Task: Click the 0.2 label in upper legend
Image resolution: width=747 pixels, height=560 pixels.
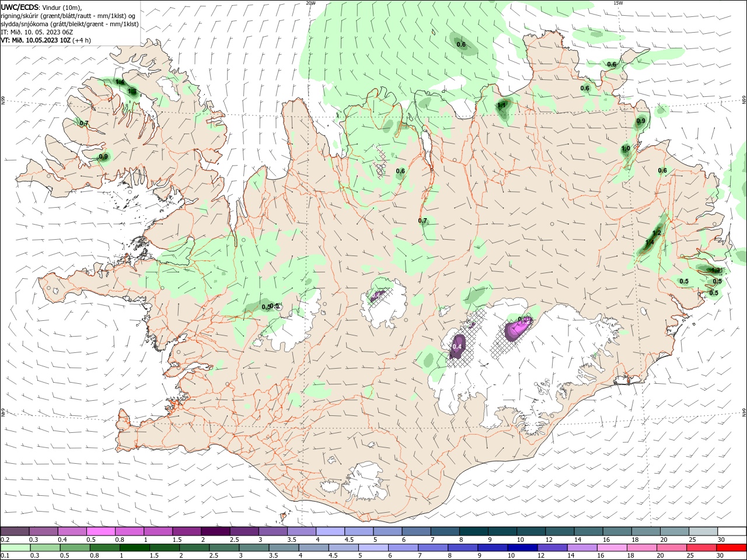Action: coord(5,540)
